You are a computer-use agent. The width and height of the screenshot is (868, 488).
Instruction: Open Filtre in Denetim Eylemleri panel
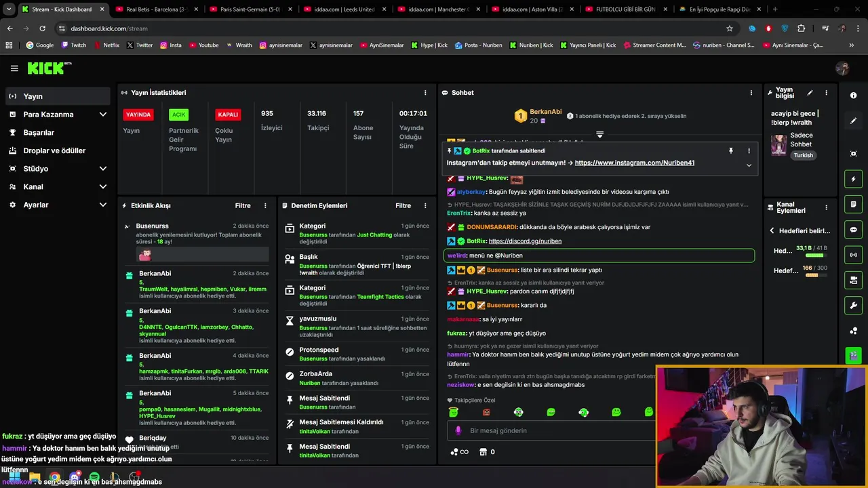(x=403, y=205)
